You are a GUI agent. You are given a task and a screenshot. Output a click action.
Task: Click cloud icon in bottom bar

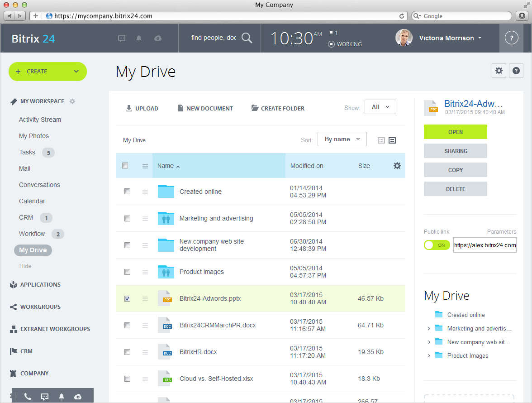click(x=78, y=397)
